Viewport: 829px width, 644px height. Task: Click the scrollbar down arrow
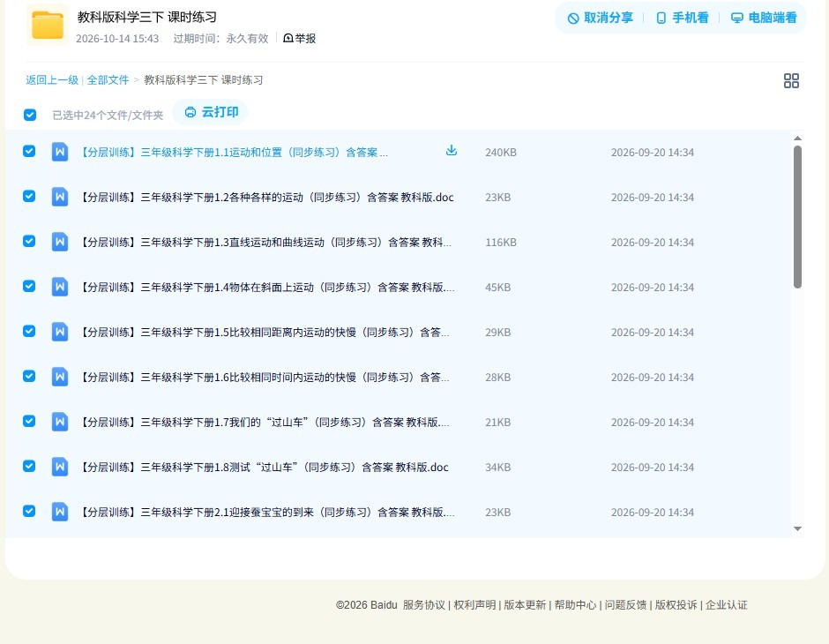[797, 528]
